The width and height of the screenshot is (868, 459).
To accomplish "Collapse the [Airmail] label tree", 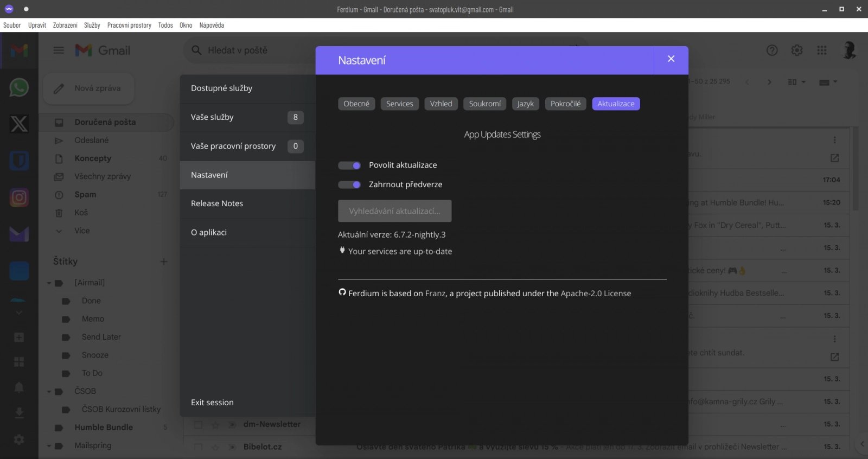I will [49, 283].
